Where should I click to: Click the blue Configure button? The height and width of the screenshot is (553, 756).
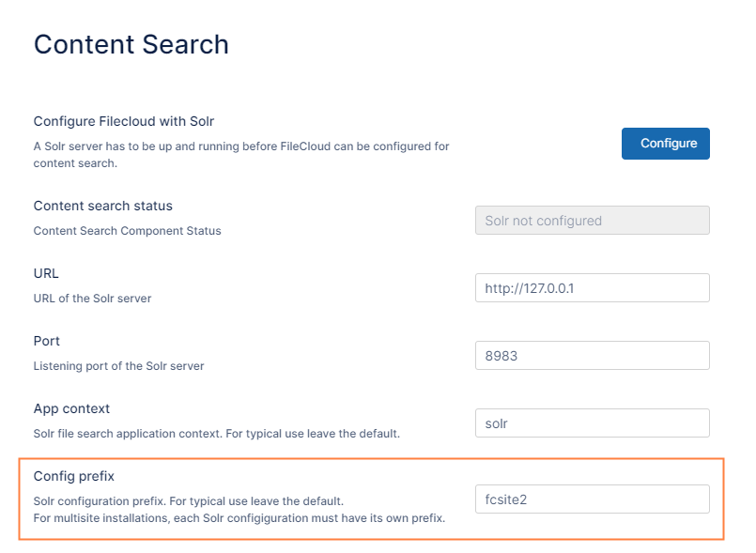click(665, 144)
